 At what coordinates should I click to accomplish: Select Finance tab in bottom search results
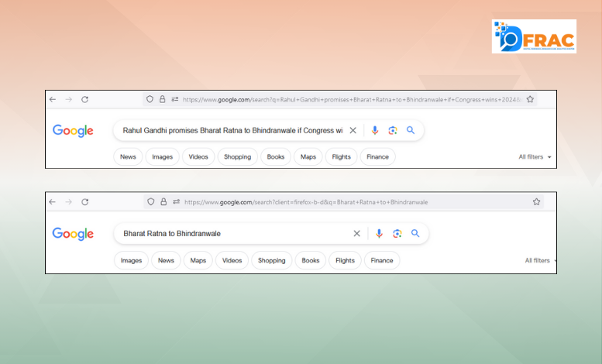(x=382, y=260)
